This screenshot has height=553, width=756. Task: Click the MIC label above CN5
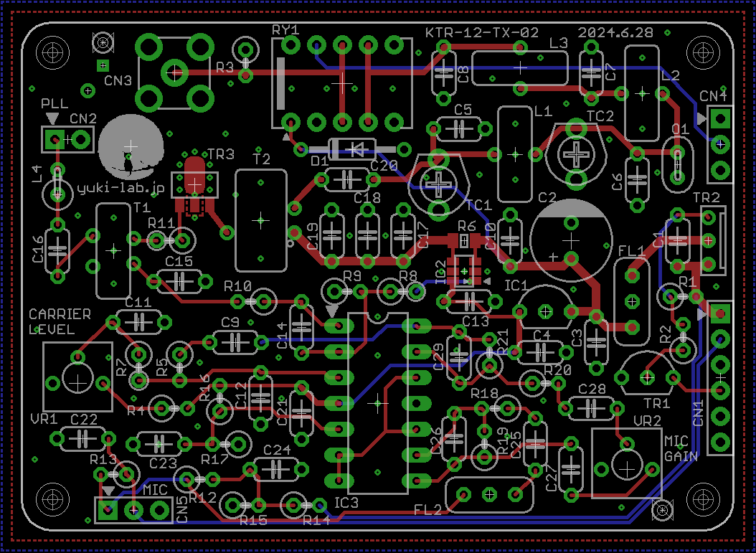tap(156, 491)
